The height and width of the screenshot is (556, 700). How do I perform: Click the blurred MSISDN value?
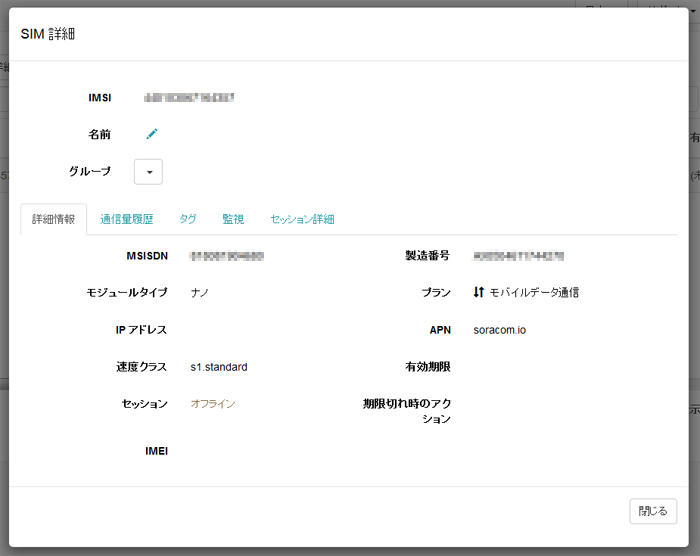[x=227, y=256]
